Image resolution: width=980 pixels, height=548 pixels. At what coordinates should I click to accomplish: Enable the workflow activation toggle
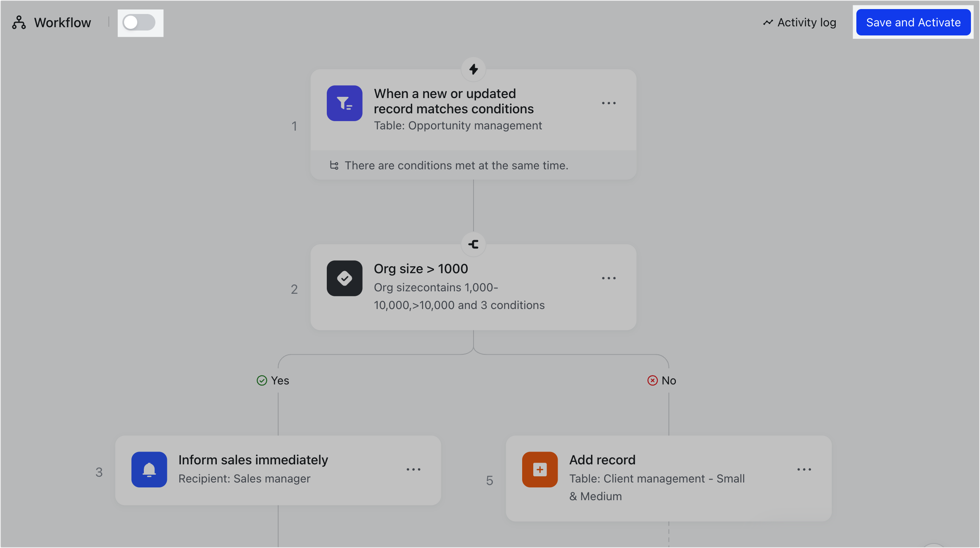140,23
